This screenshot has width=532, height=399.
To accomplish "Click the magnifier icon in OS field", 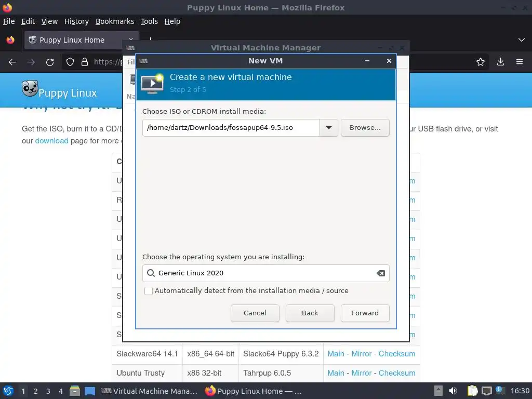I will pyautogui.click(x=151, y=273).
